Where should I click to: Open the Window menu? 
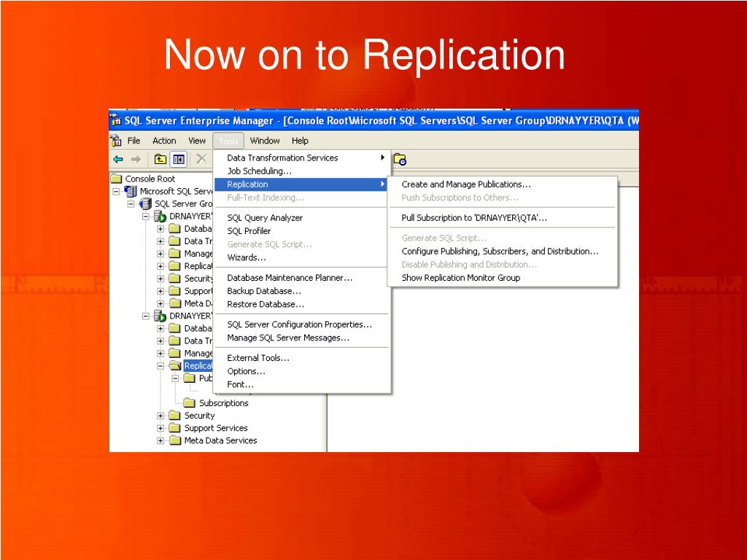click(265, 141)
